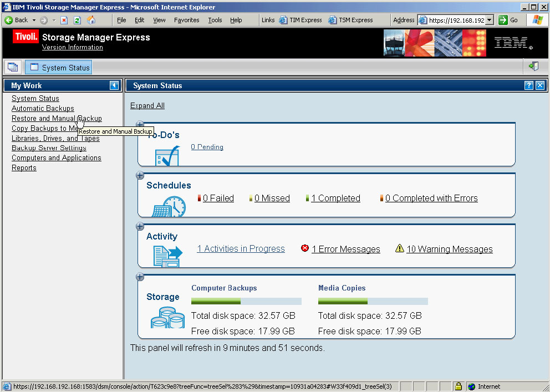550x392 pixels.
Task: Open Automatic Backups in My Work
Action: [43, 108]
